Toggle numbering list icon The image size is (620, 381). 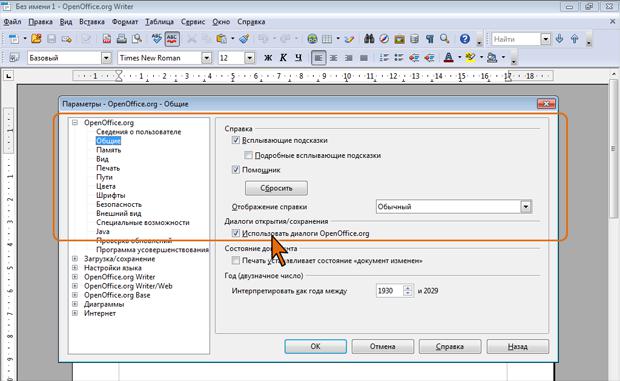point(384,58)
